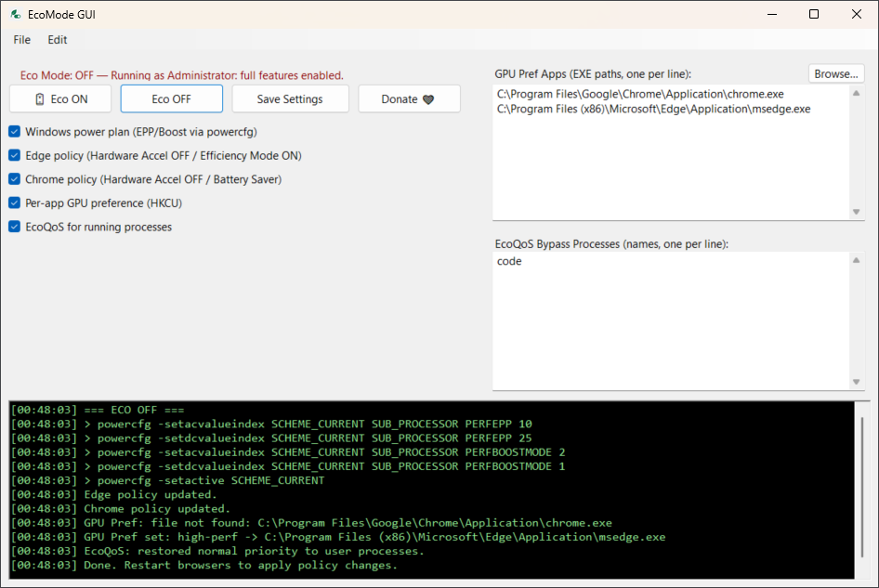
Task: Uncheck EcoQoS for running processes
Action: coord(15,227)
